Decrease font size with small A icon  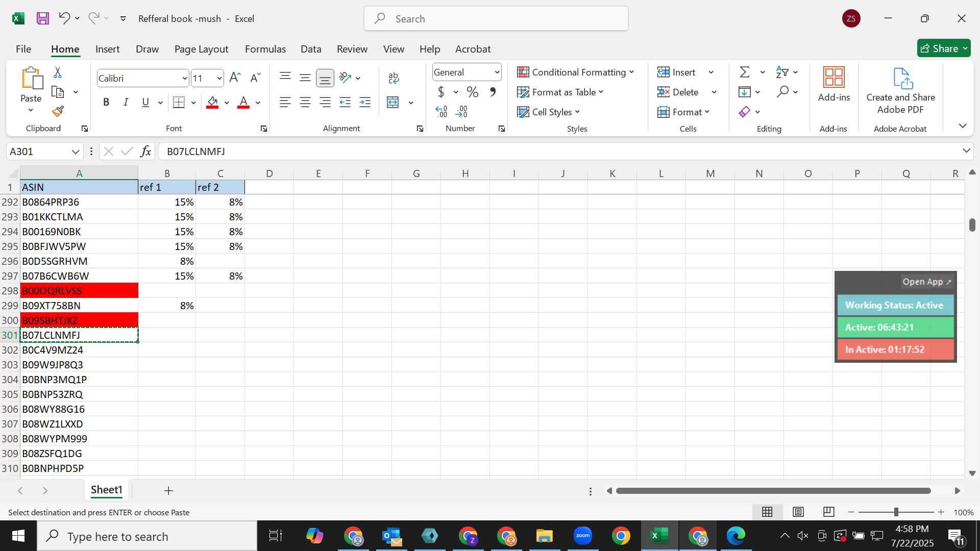[x=255, y=78]
